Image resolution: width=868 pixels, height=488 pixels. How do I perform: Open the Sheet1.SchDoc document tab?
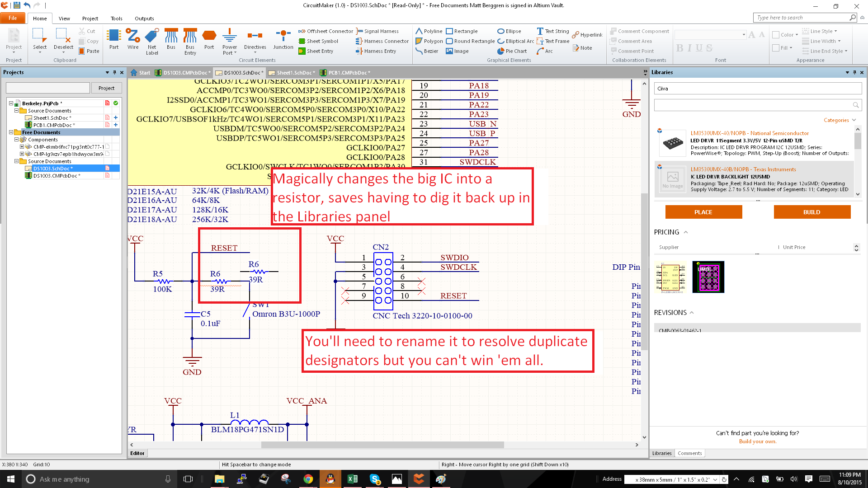(x=291, y=73)
